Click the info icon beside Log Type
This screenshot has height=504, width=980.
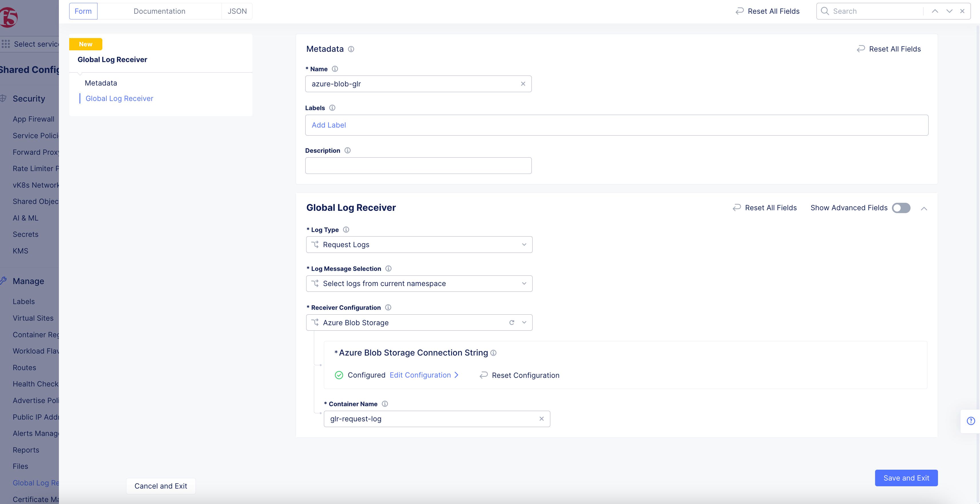(346, 229)
